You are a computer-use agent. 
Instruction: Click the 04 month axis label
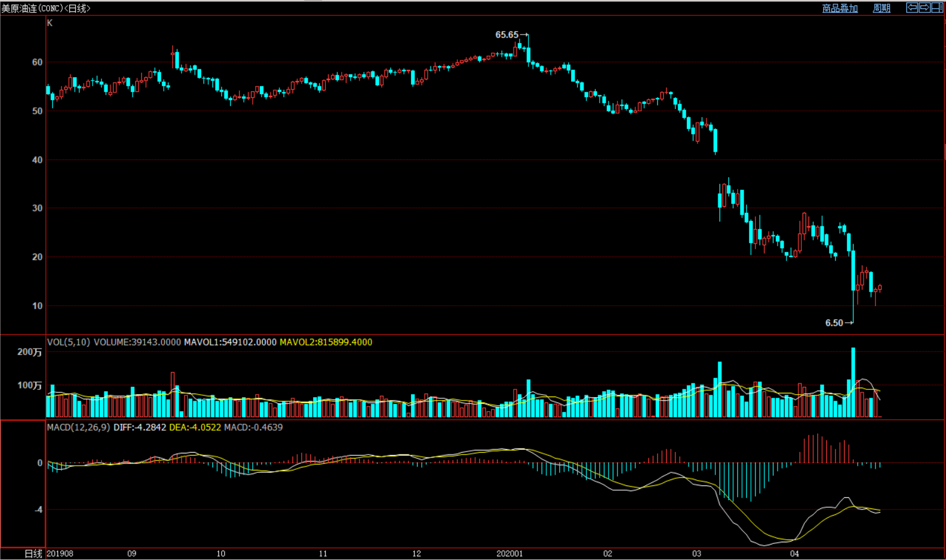[x=795, y=553]
